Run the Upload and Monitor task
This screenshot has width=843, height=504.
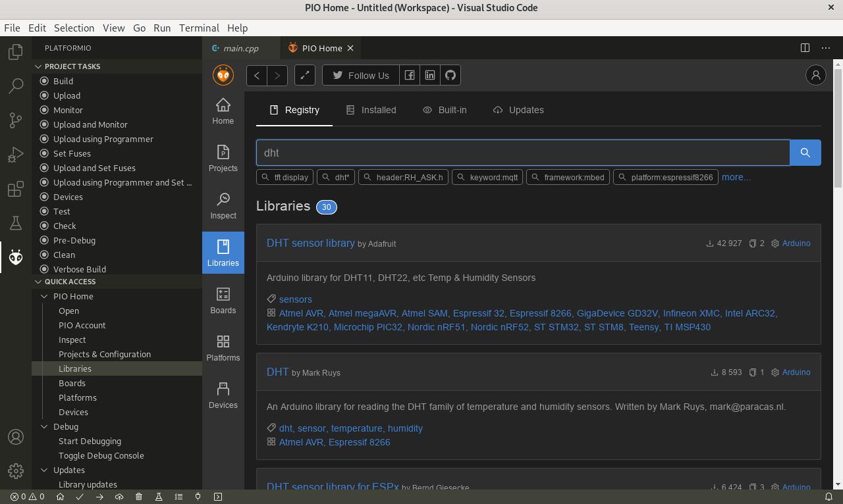[x=90, y=124]
